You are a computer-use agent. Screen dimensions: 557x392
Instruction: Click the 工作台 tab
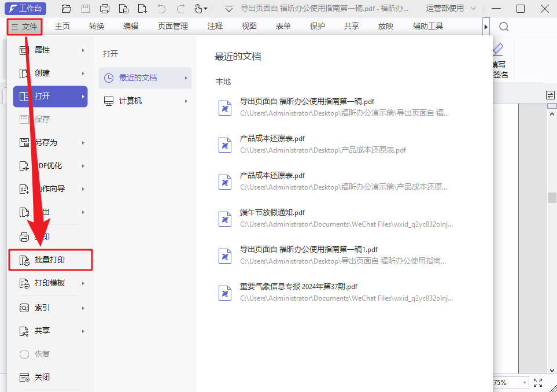(25, 8)
